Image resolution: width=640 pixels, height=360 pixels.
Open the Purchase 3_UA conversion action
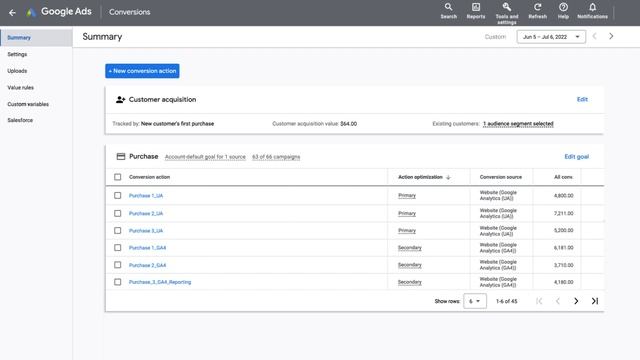(146, 231)
